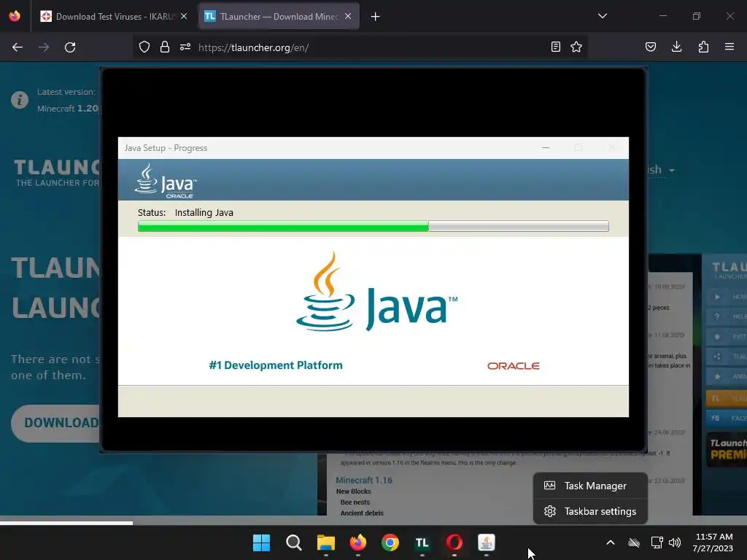Open Firefox hamburger application menu

pyautogui.click(x=729, y=47)
